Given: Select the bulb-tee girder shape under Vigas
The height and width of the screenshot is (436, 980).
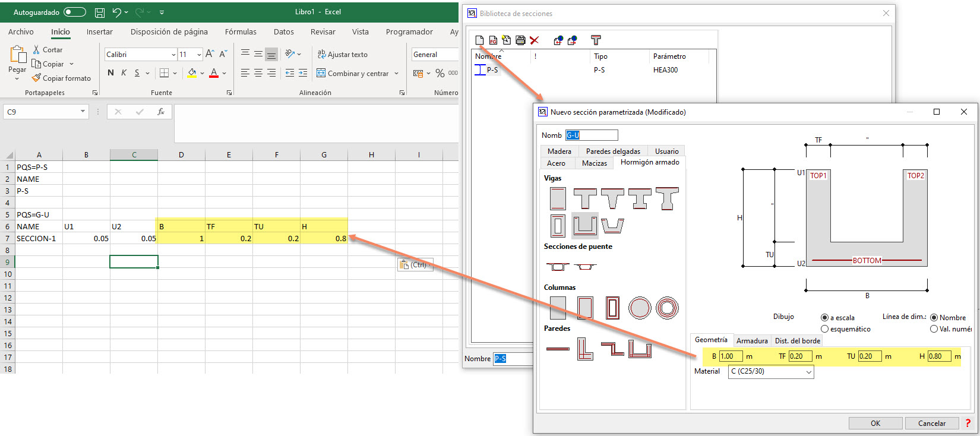Looking at the screenshot, I should pyautogui.click(x=667, y=198).
